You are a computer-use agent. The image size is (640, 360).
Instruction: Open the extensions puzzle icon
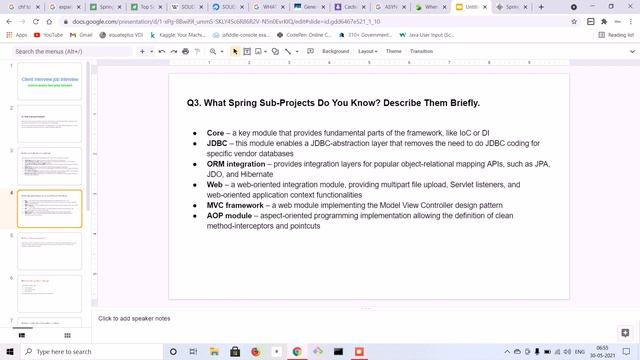(x=604, y=22)
